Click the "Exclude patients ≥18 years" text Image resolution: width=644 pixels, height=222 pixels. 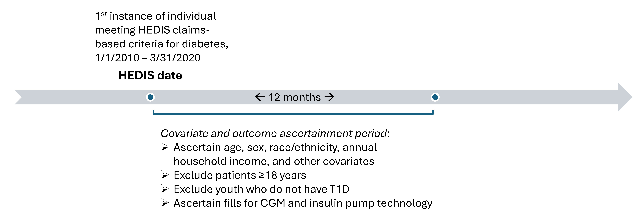click(x=240, y=175)
